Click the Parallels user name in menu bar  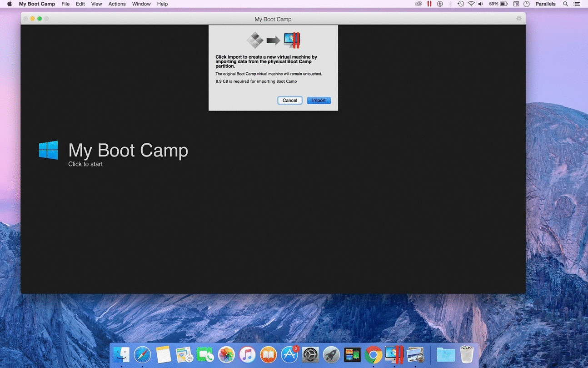click(545, 4)
